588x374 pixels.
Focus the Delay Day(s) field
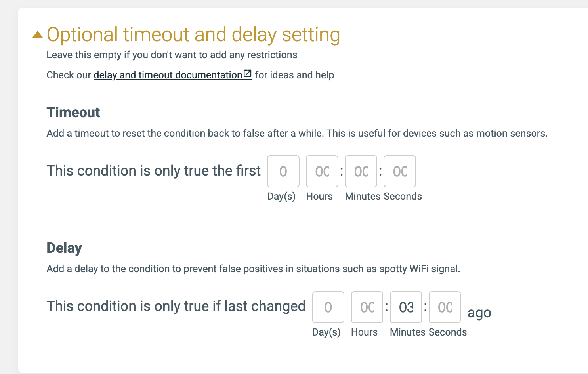[x=328, y=307]
